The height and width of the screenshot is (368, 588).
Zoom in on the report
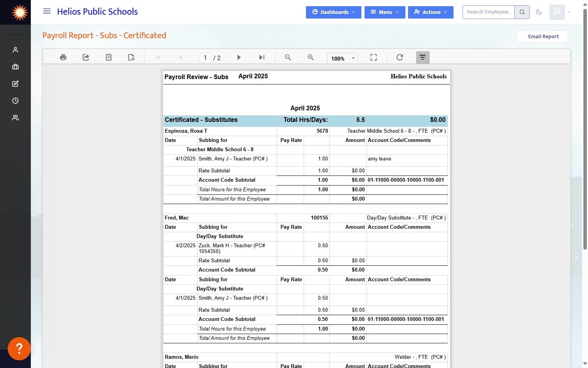coord(311,57)
